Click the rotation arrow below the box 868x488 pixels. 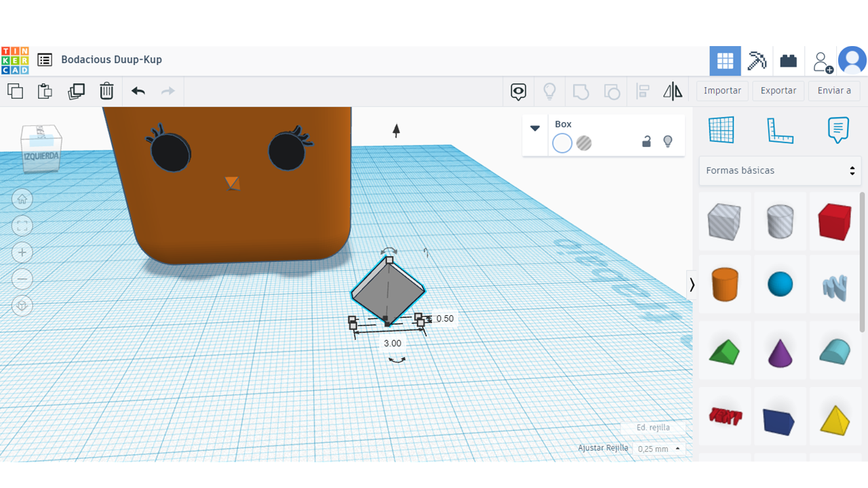(x=397, y=360)
